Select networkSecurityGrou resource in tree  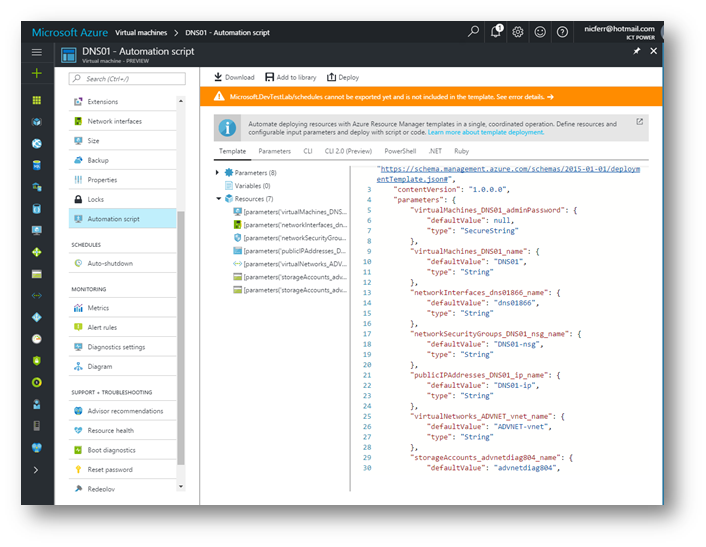point(290,238)
